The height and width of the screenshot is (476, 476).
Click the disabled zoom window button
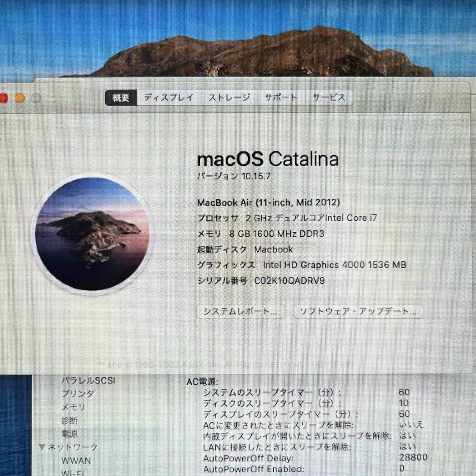(x=36, y=98)
